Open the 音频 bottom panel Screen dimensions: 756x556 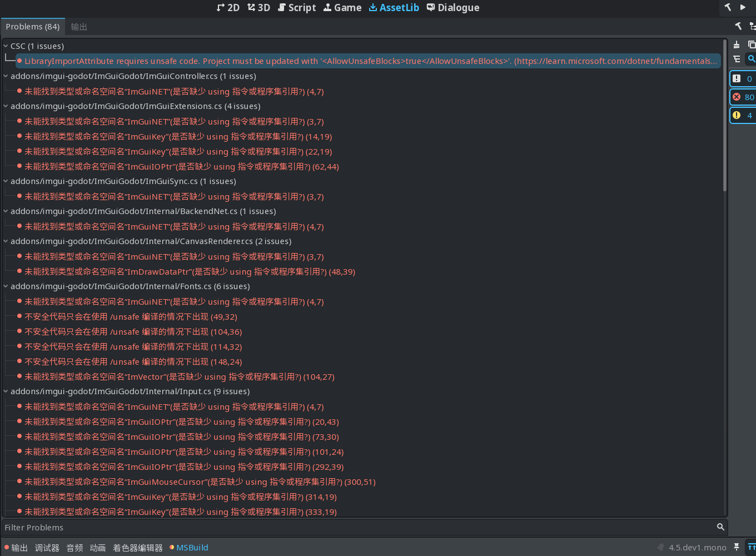74,548
